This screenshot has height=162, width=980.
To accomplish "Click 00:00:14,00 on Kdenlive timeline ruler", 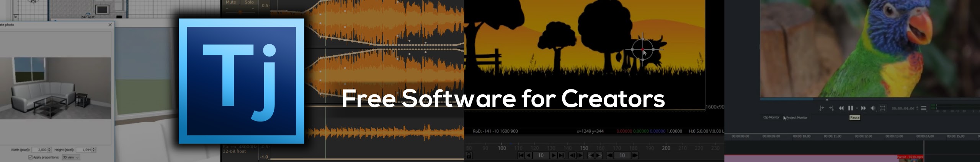I will [x=925, y=136].
